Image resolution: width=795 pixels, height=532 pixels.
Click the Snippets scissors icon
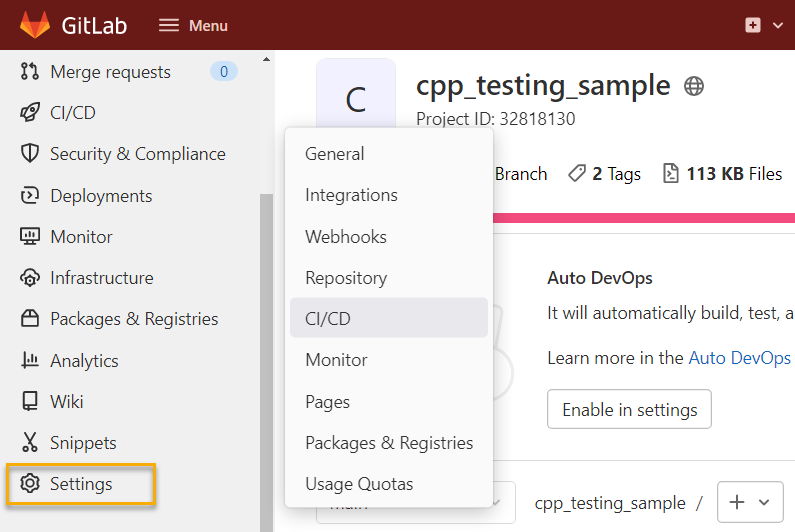coord(30,443)
